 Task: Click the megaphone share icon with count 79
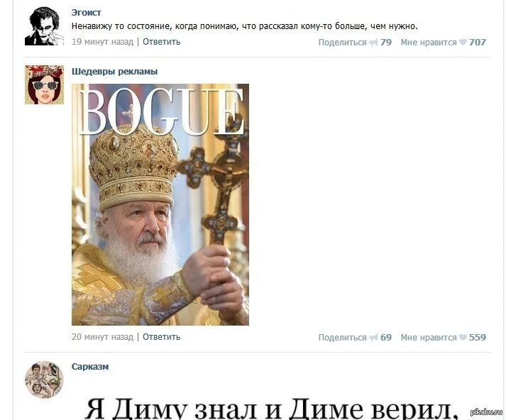click(x=373, y=43)
